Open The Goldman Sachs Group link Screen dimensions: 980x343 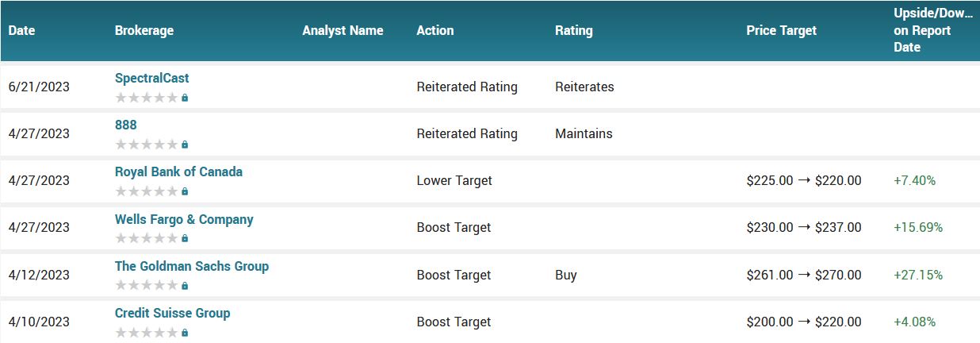pos(192,266)
